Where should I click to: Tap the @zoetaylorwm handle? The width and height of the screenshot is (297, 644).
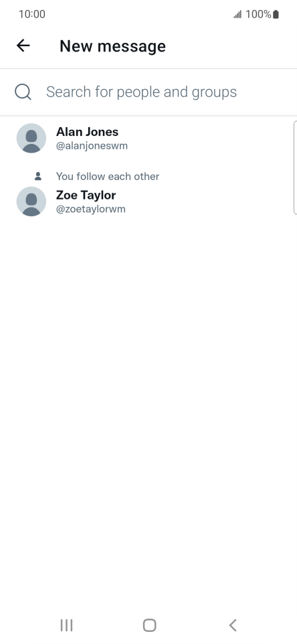tap(91, 209)
